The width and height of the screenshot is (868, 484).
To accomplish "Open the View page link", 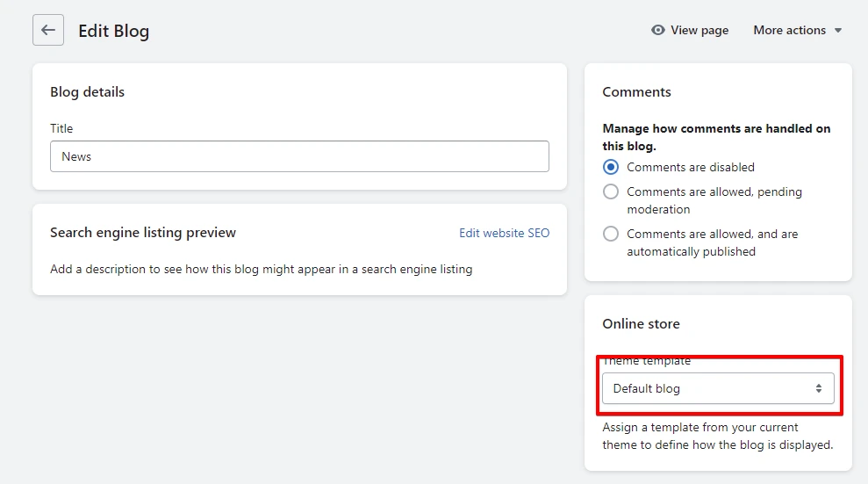I will point(691,30).
